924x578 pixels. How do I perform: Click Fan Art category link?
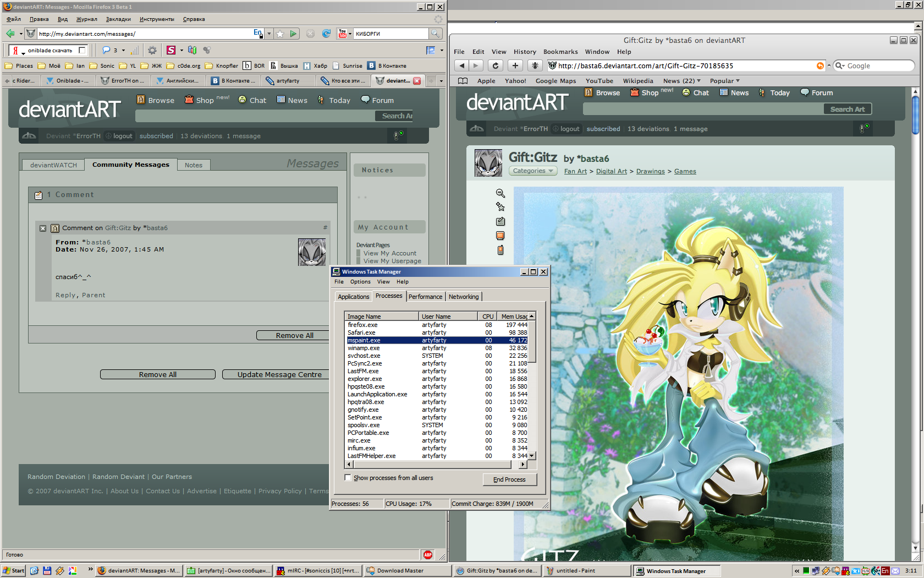(575, 171)
